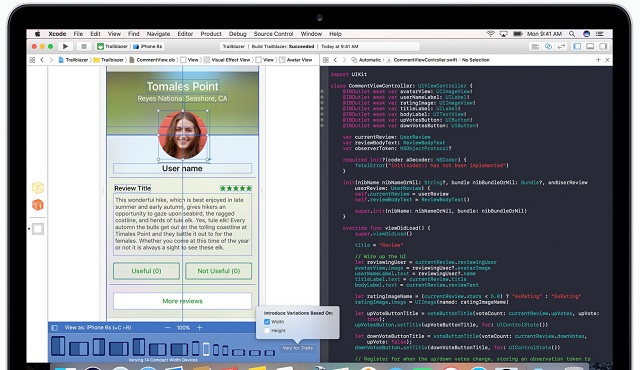This screenshot has height=370, width=640.
Task: Open CommentViewController.swift crumb in assistant editor
Action: [x=422, y=60]
